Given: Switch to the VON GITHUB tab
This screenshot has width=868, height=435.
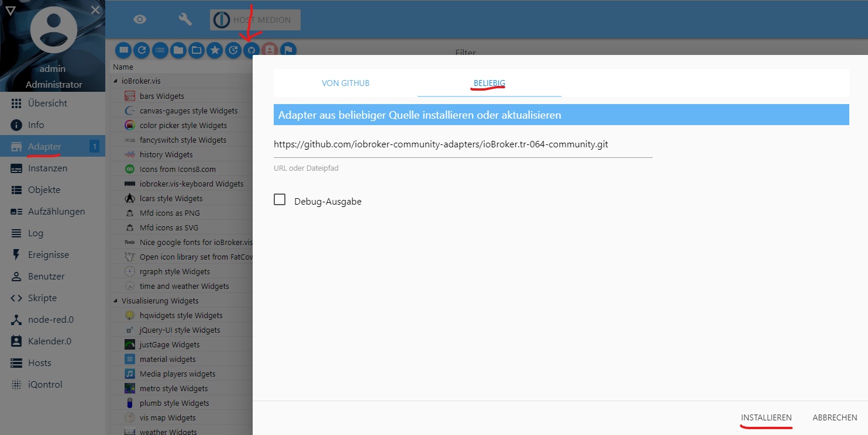Looking at the screenshot, I should click(x=345, y=83).
